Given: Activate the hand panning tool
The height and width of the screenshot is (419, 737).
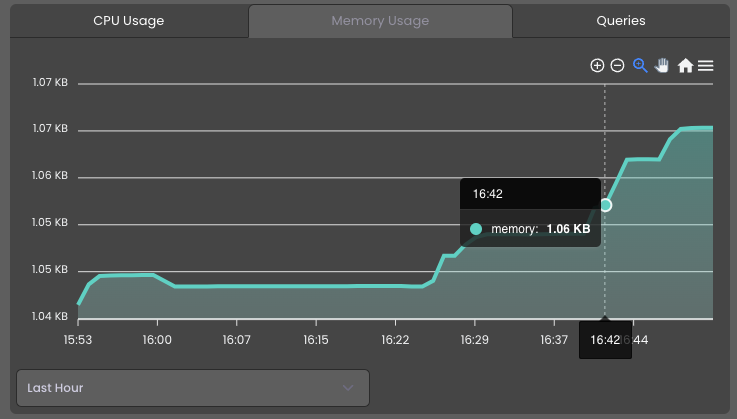Looking at the screenshot, I should (662, 65).
